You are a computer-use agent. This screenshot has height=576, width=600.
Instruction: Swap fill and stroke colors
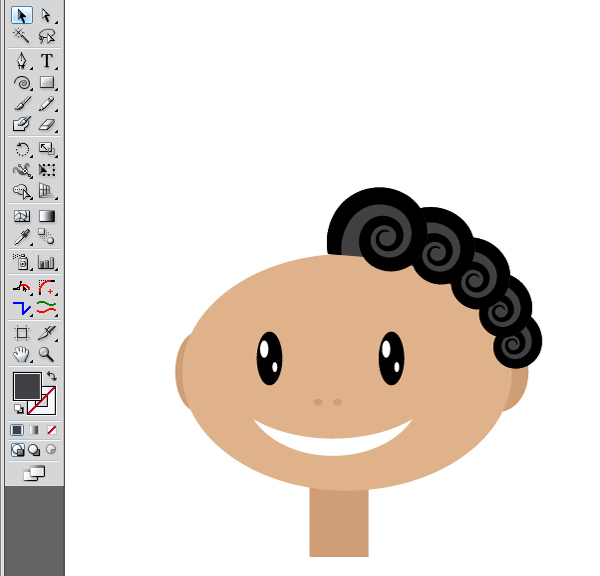52,376
